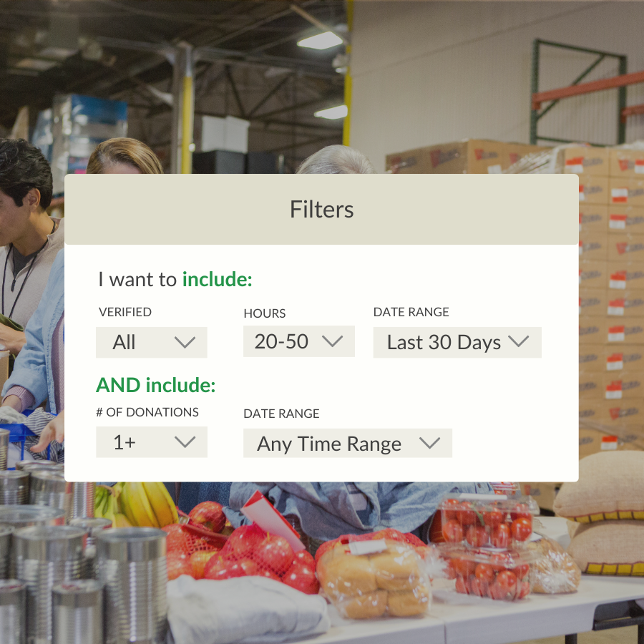Click the HOURS field label
Image resolution: width=644 pixels, height=644 pixels.
[x=265, y=313]
